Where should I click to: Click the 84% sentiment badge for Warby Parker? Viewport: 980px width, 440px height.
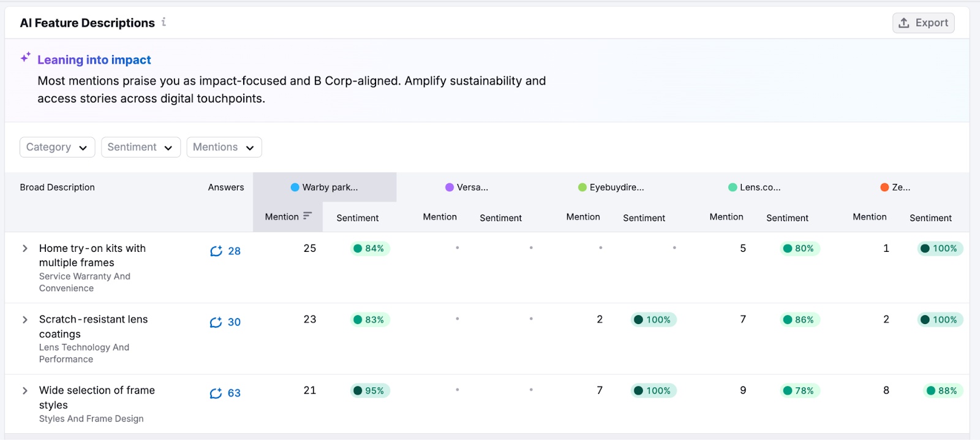click(x=370, y=248)
